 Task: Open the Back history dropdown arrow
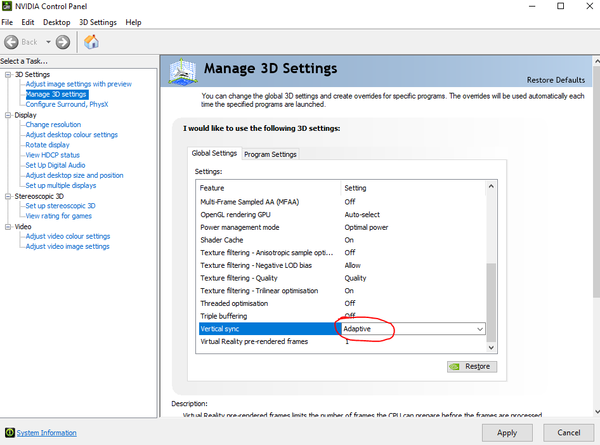(47, 42)
